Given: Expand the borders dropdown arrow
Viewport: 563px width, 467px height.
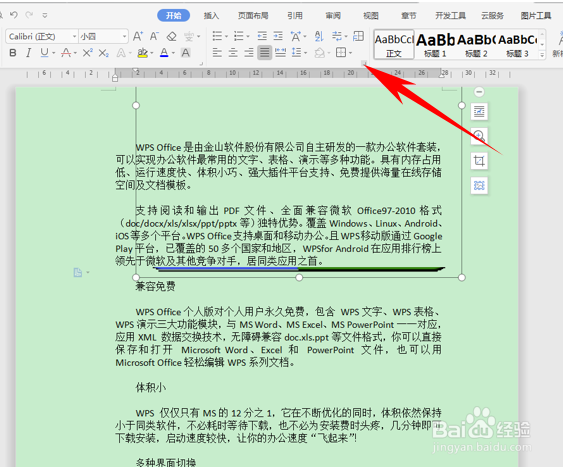Looking at the screenshot, I should click(350, 53).
